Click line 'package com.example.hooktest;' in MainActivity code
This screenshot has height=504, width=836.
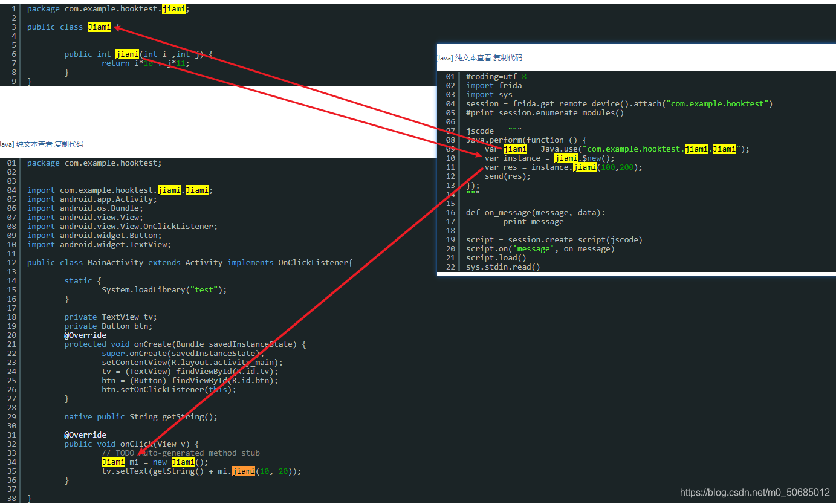click(94, 163)
